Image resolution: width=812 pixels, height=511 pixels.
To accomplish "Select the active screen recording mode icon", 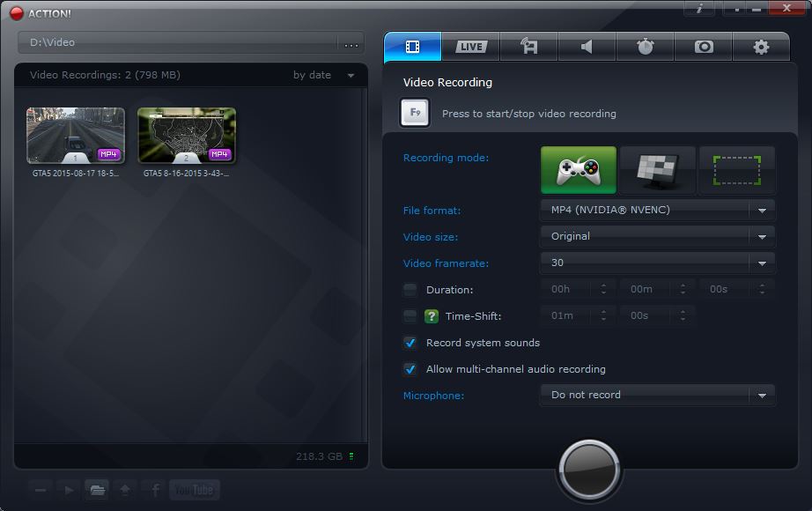I will pyautogui.click(x=657, y=170).
